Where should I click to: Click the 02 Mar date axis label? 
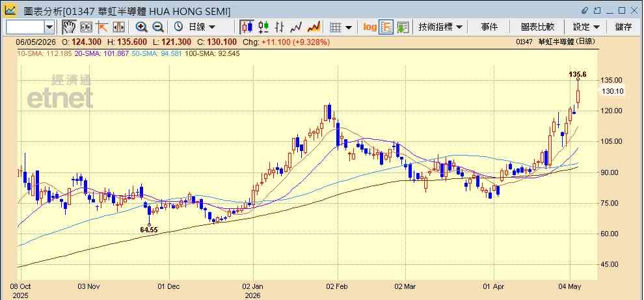[405, 286]
